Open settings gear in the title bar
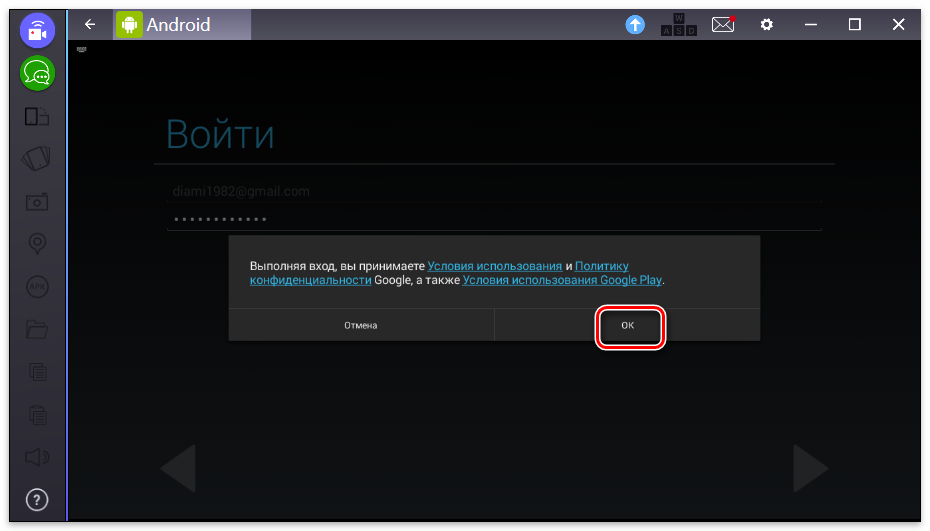Image resolution: width=930 pixels, height=531 pixels. 767,25
